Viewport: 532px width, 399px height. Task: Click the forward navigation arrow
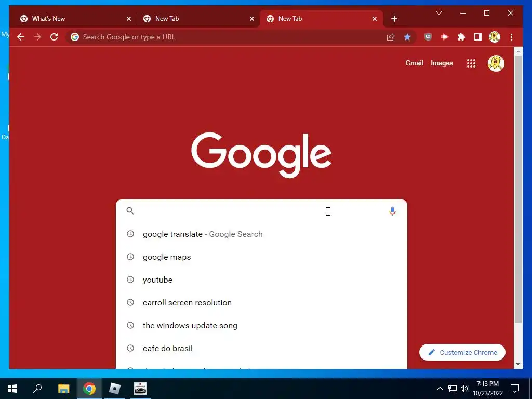pyautogui.click(x=37, y=37)
